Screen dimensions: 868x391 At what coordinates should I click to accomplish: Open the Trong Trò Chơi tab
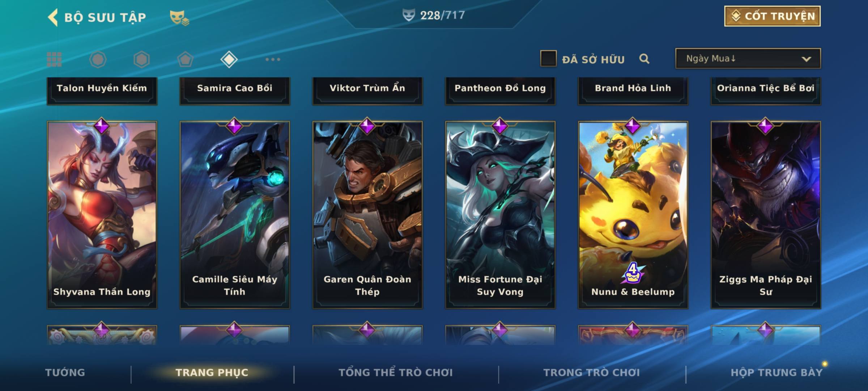(x=592, y=373)
